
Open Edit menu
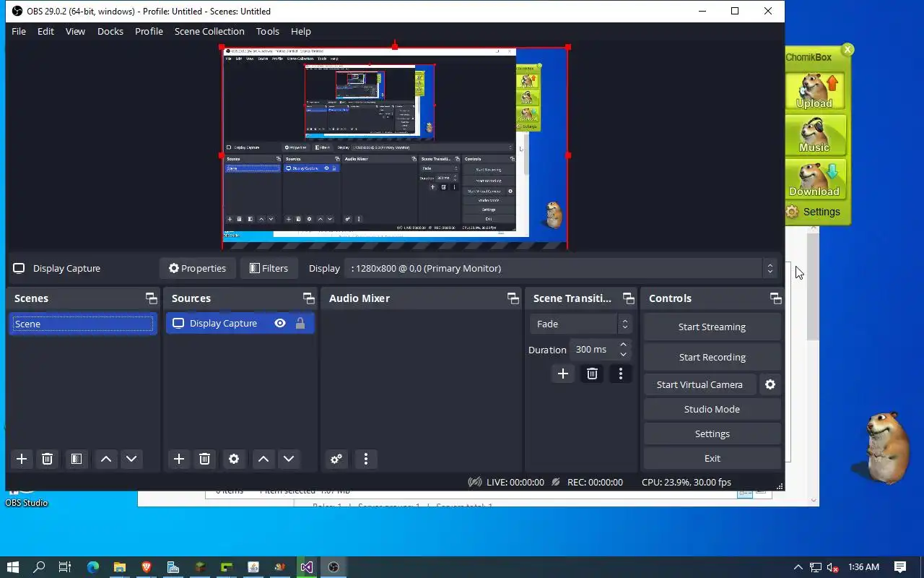(x=45, y=31)
